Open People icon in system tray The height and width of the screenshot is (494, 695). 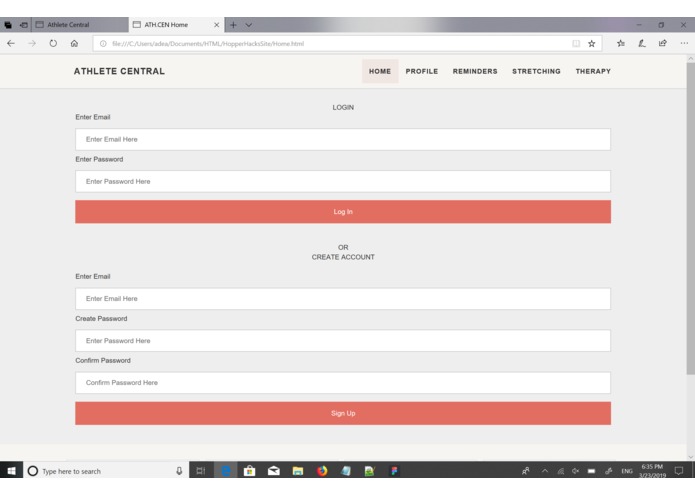point(526,471)
